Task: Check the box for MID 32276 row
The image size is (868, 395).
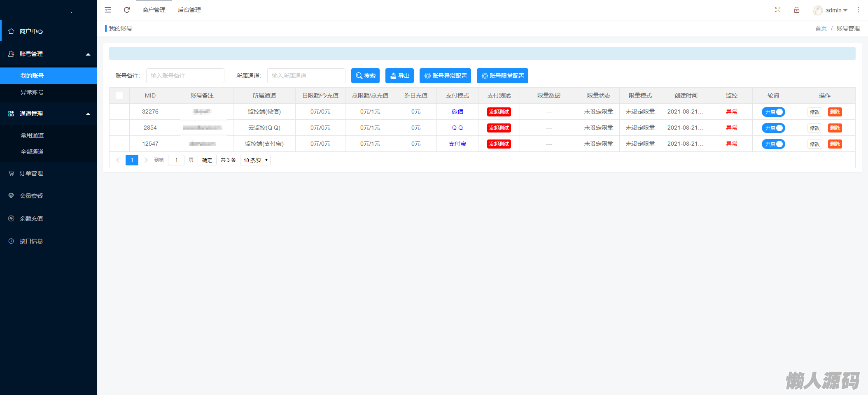Action: click(119, 112)
